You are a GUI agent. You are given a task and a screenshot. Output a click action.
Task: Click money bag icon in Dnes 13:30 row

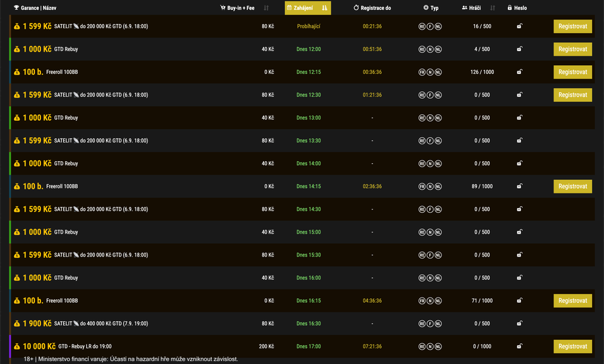(17, 140)
